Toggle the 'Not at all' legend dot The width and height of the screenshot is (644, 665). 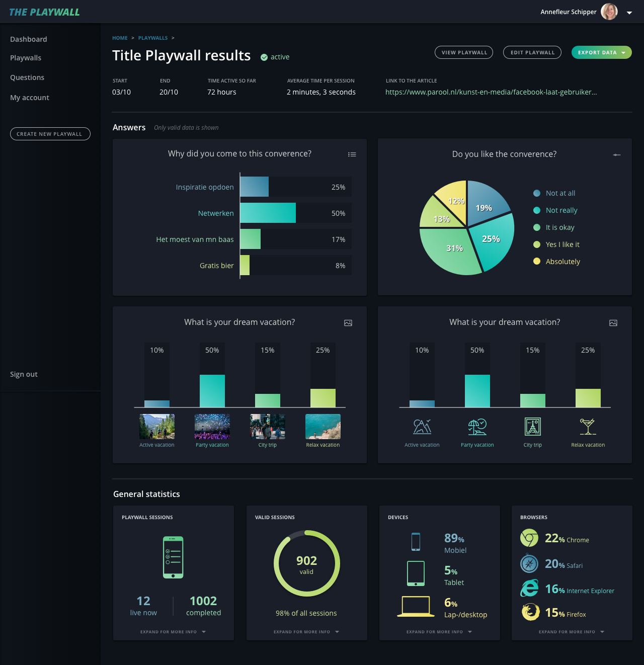(x=537, y=193)
